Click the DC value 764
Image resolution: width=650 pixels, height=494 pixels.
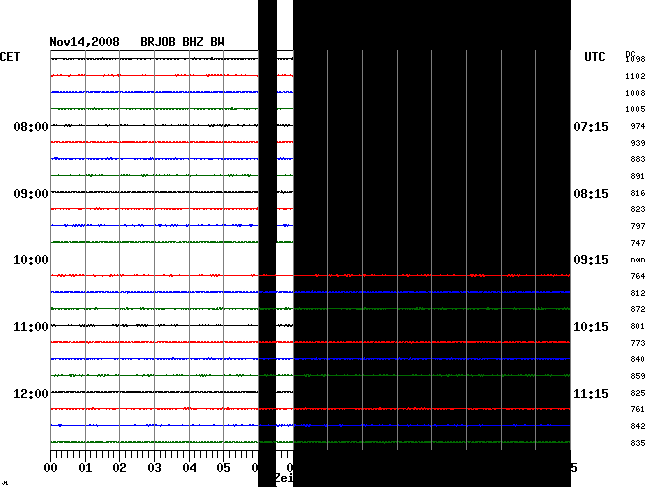(638, 276)
